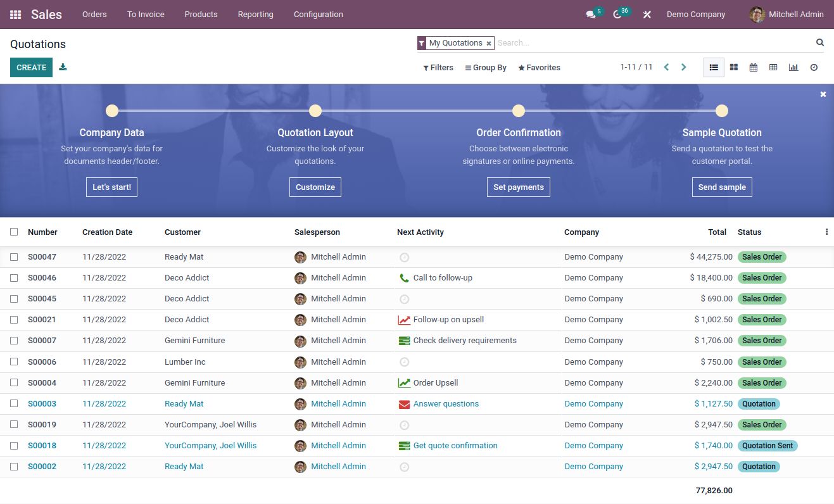The image size is (834, 504).
Task: Remove the My Quotations filter tag
Action: tap(488, 43)
